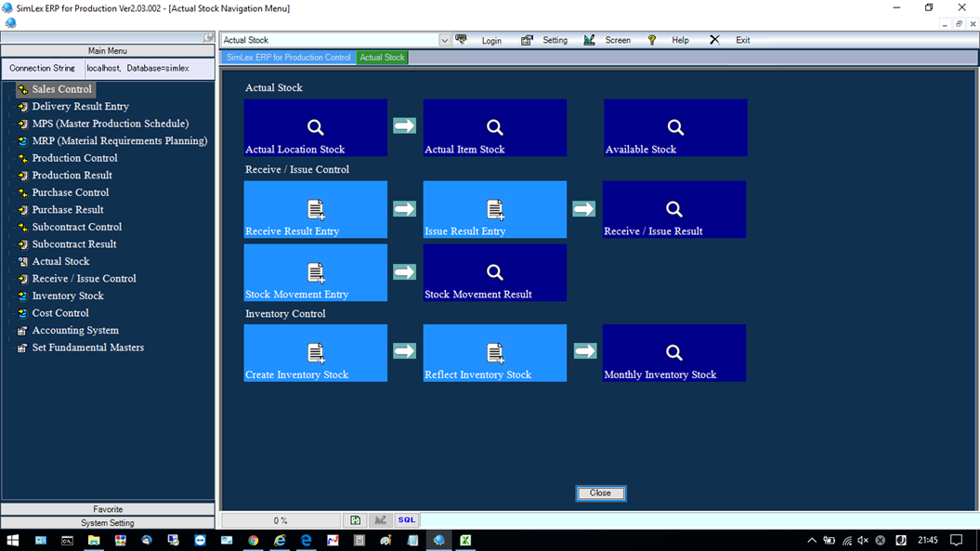
Task: Click the 0 % progress bar
Action: [281, 520]
